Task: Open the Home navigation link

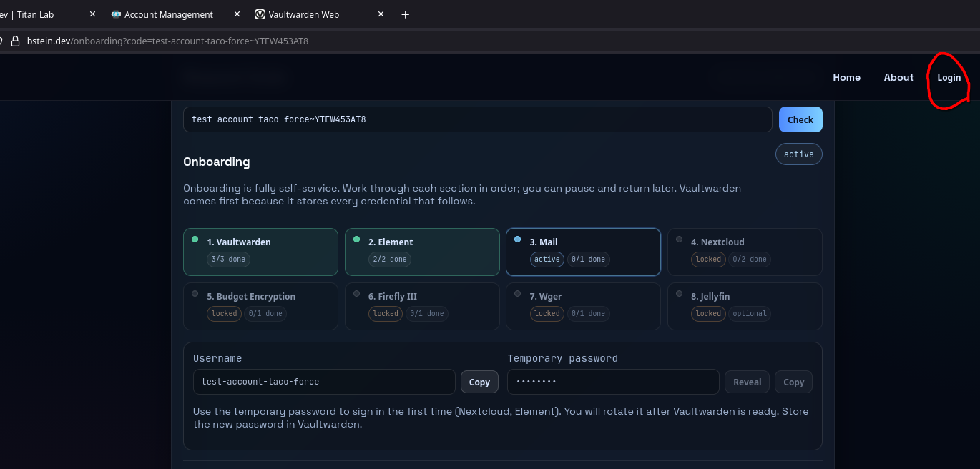Action: [846, 77]
